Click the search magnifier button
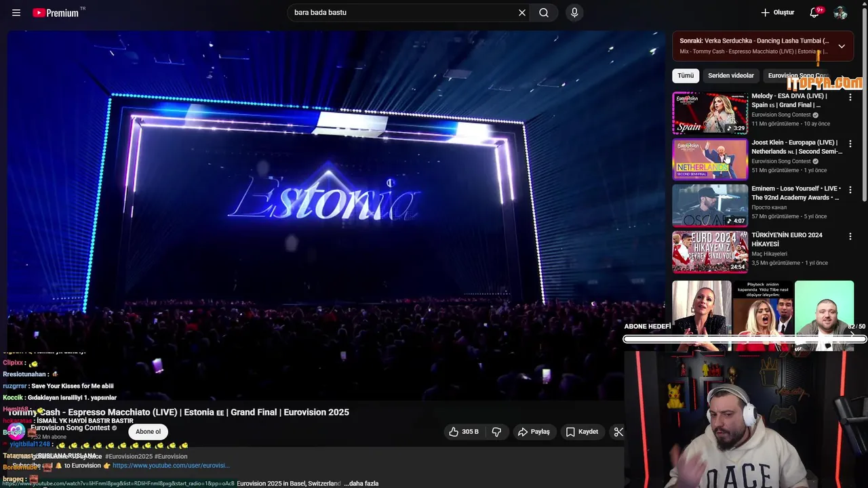Viewport: 868px width, 488px height. pyautogui.click(x=544, y=13)
